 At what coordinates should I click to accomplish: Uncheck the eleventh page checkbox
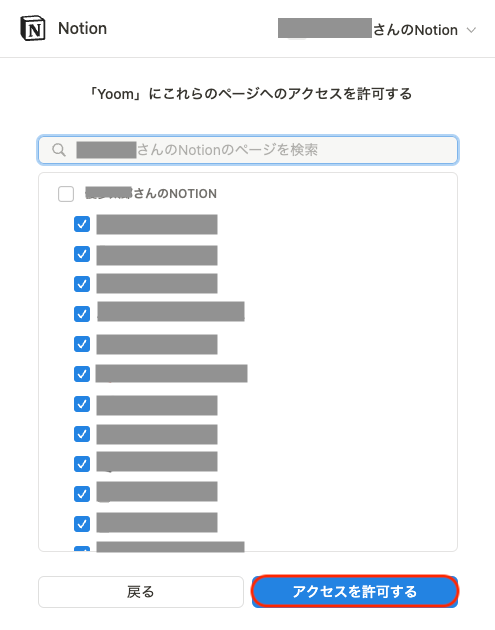(82, 524)
